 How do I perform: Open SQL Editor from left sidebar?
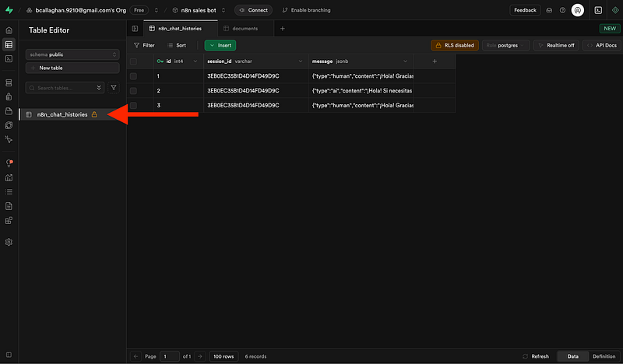click(x=9, y=59)
